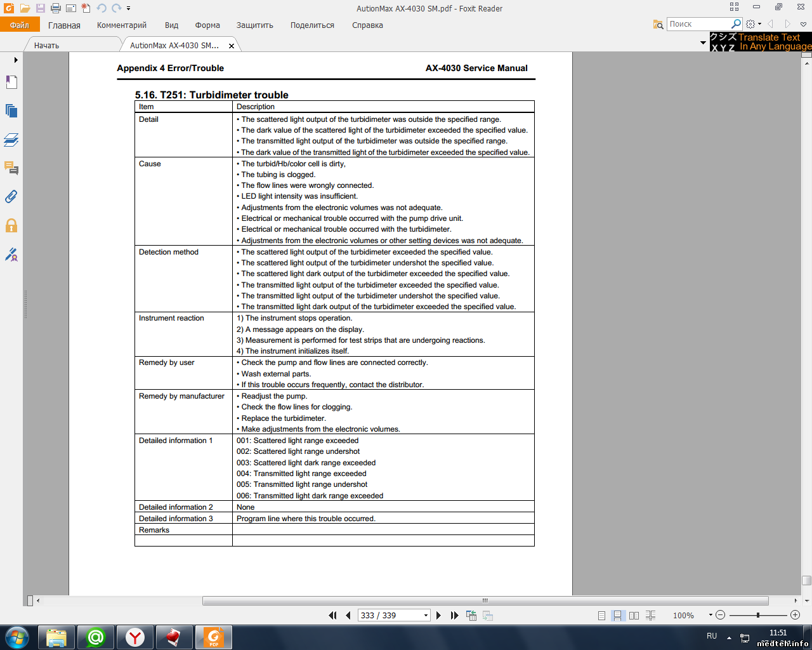
Task: Open the Bookmarks panel in sidebar
Action: (x=11, y=83)
